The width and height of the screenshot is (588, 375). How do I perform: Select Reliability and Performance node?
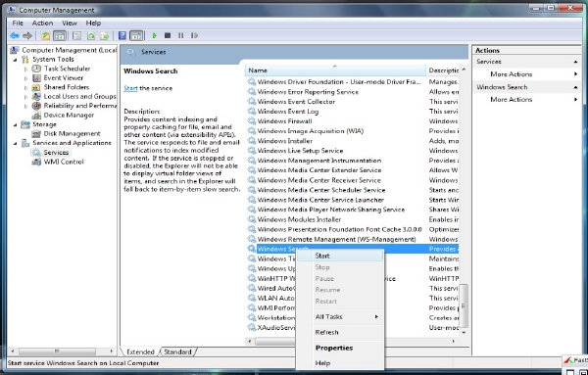[x=80, y=106]
